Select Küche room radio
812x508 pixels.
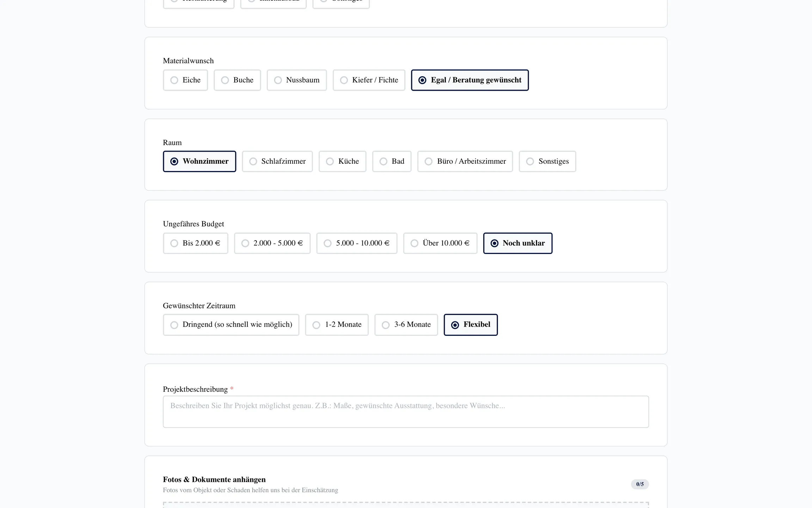pyautogui.click(x=343, y=162)
